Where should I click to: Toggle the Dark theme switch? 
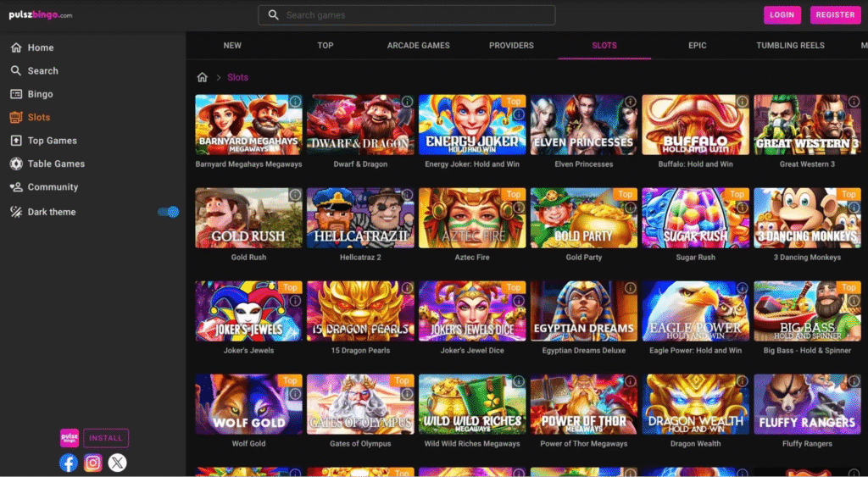pos(169,212)
